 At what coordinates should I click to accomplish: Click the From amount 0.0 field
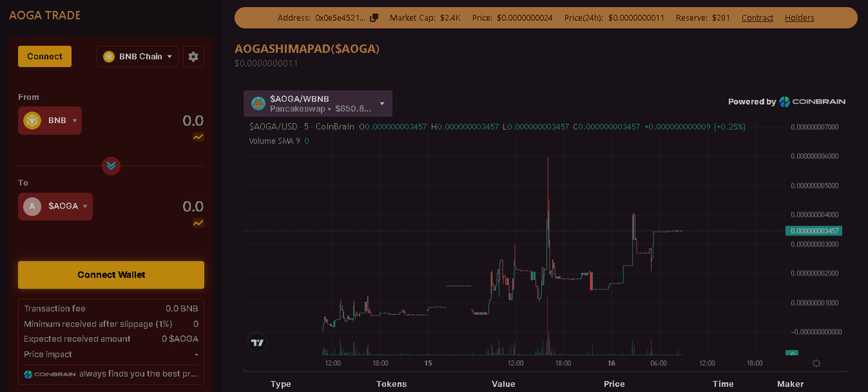click(193, 121)
